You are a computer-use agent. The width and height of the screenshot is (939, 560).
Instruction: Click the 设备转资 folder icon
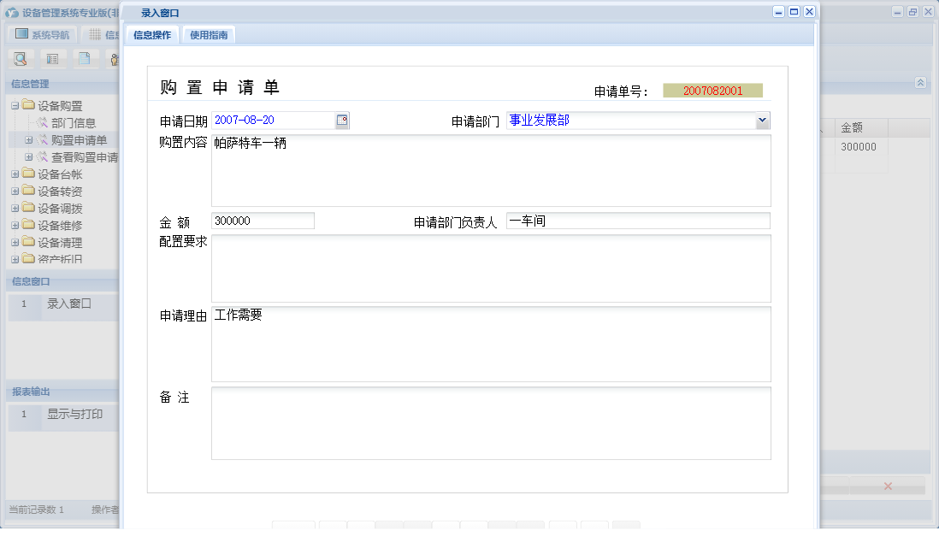point(28,191)
